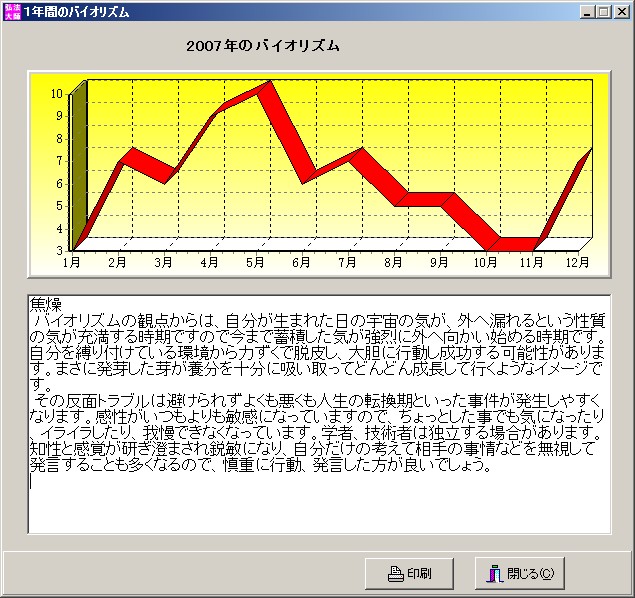Click the value 9 on the vertical axis
Viewport: 635px width, 598px height.
click(60, 116)
